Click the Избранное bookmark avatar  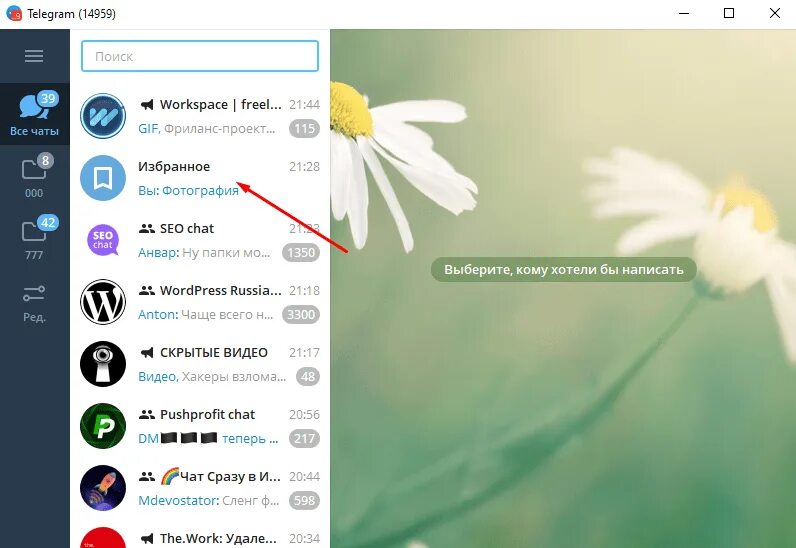(103, 178)
